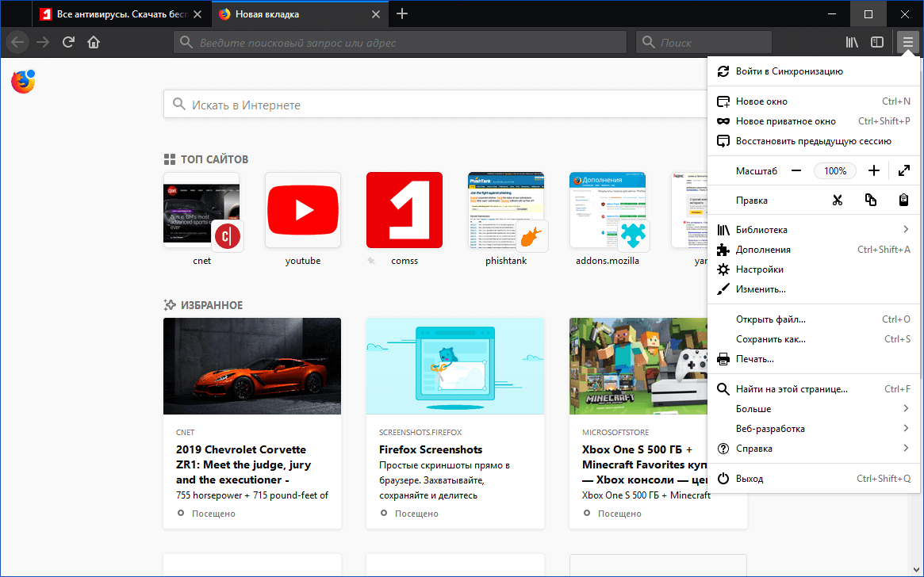Image resolution: width=924 pixels, height=577 pixels.
Task: Enter fullscreen via expand arrows icon
Action: point(904,170)
